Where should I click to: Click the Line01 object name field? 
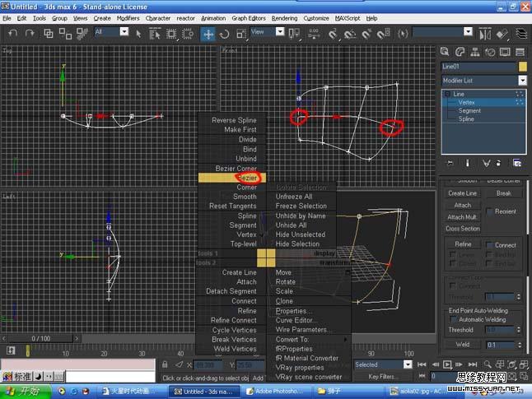[x=479, y=67]
